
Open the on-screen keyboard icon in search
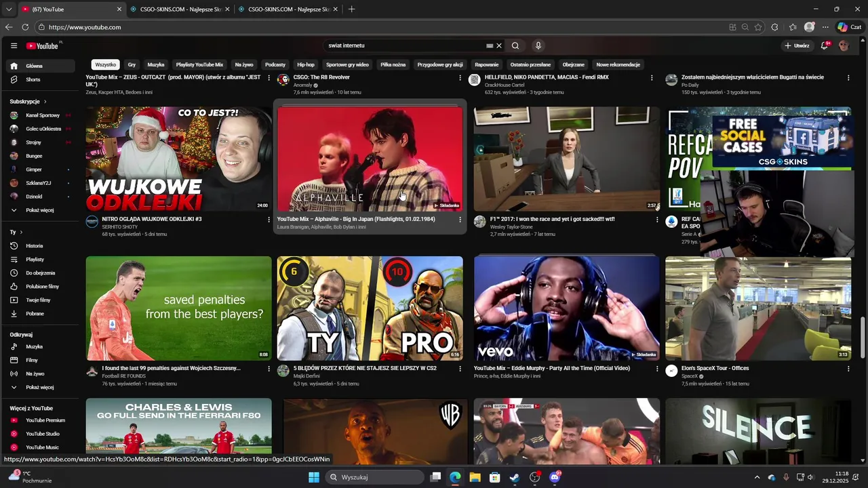pyautogui.click(x=490, y=45)
